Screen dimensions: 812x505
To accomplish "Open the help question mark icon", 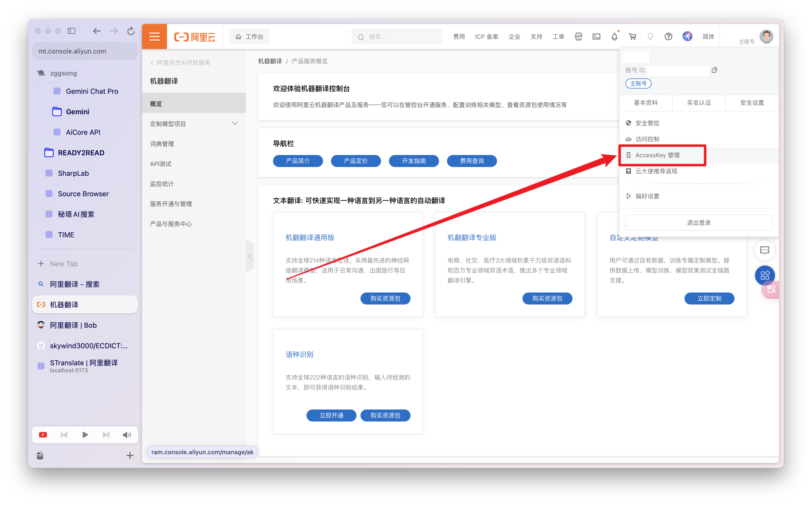I will (668, 37).
